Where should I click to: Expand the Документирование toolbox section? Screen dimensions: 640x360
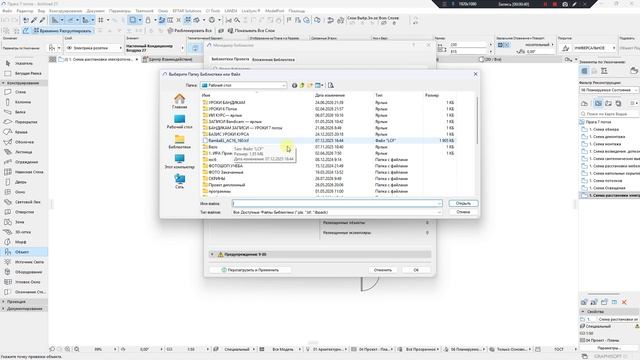[x=4, y=309]
